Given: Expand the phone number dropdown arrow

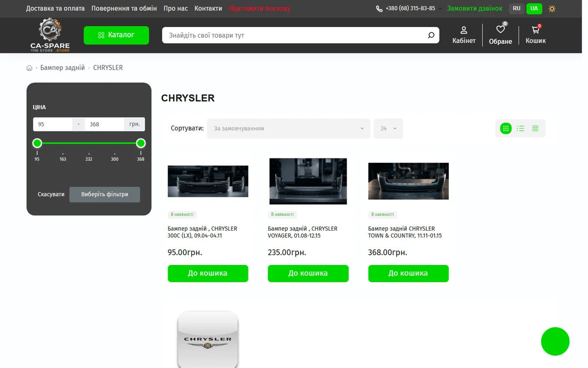Looking at the screenshot, I should click(x=440, y=9).
